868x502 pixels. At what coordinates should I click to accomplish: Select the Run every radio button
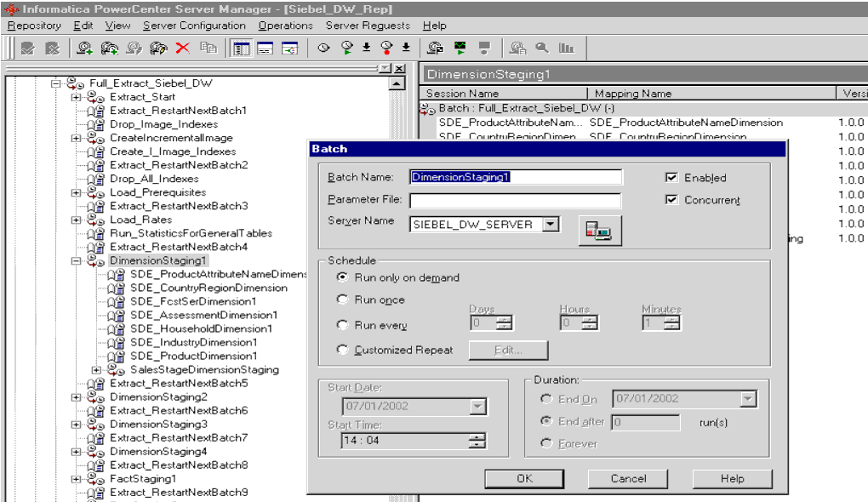pos(343,324)
